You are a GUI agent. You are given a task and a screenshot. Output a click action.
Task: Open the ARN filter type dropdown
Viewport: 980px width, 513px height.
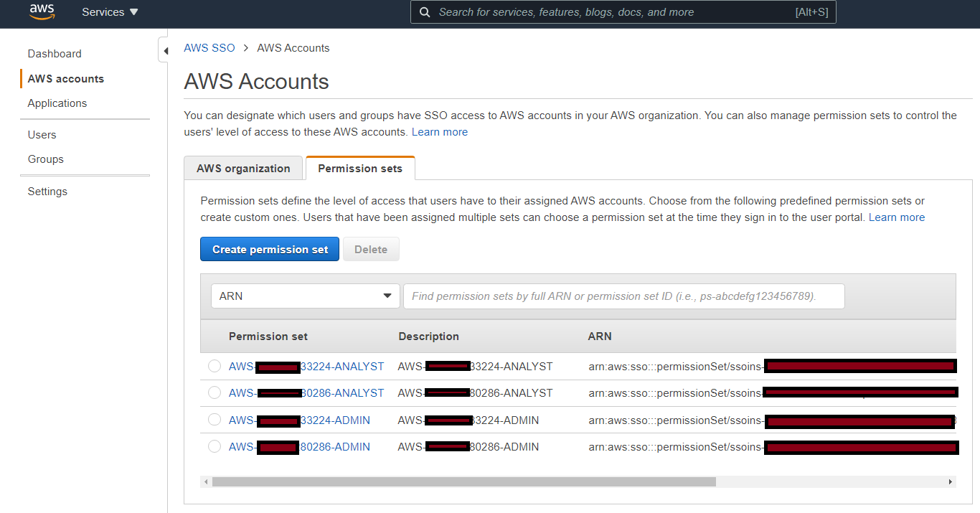306,296
